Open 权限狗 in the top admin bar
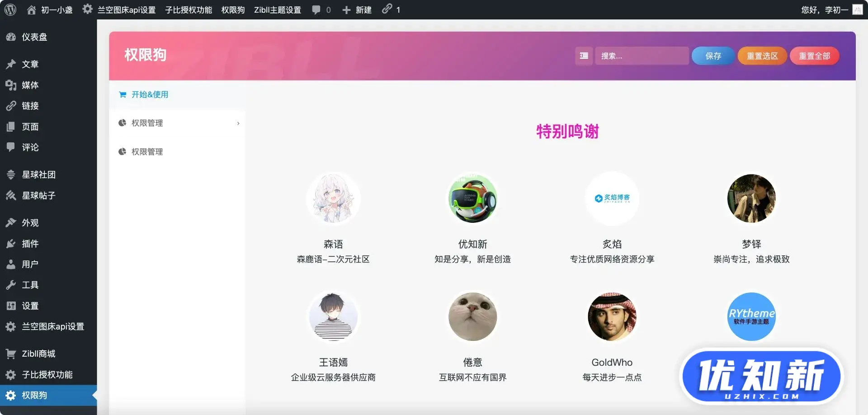The height and width of the screenshot is (415, 868). 233,9
